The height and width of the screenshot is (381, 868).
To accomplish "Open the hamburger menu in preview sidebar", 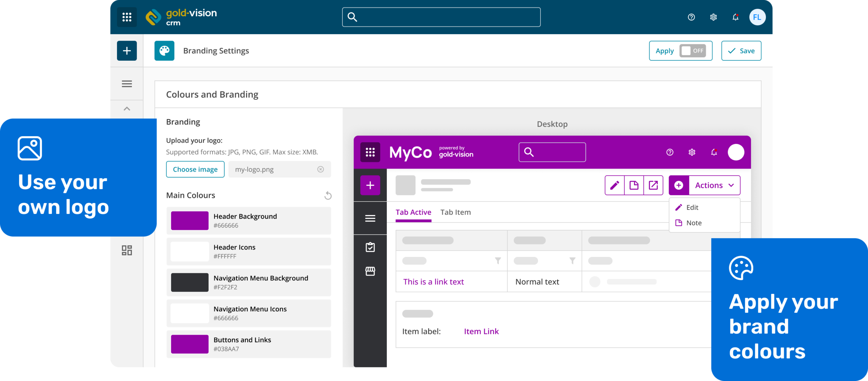I will pyautogui.click(x=370, y=218).
